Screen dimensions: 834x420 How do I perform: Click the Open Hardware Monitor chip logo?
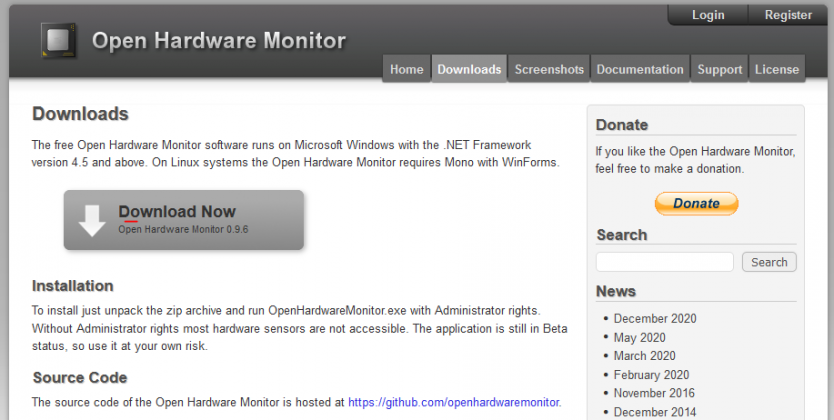point(59,40)
